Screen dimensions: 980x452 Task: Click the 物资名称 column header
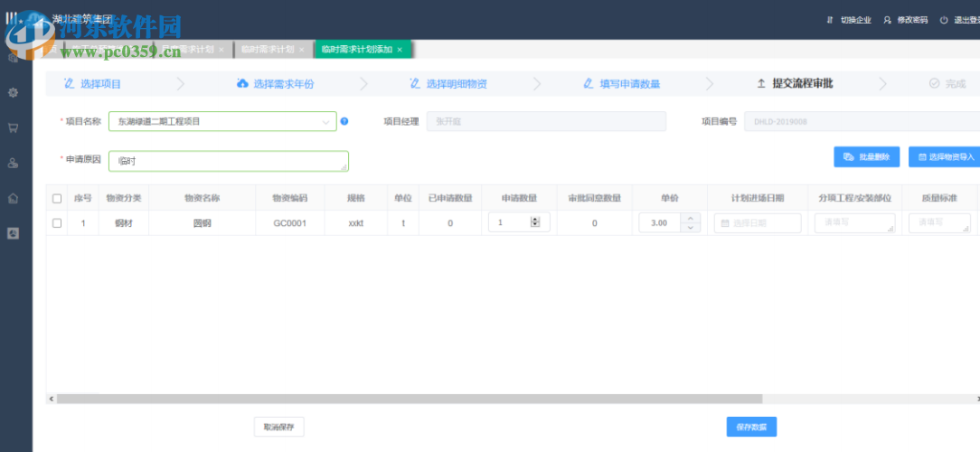tap(202, 198)
